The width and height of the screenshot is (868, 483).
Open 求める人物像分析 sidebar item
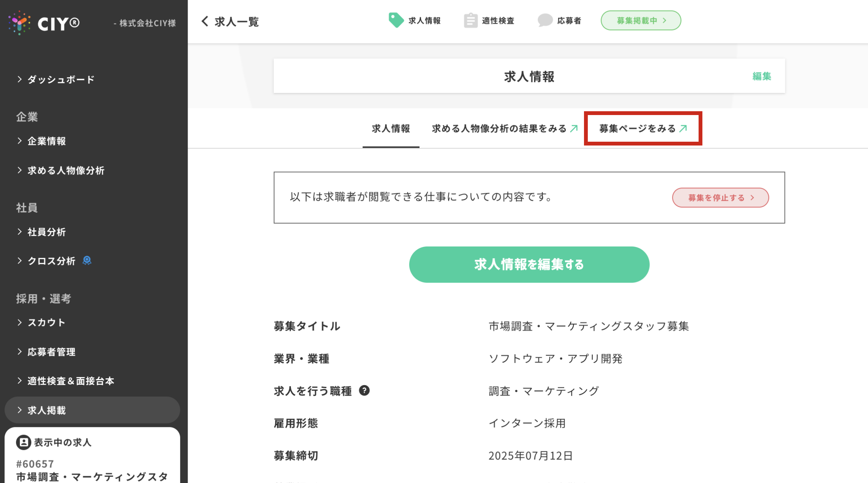click(65, 170)
